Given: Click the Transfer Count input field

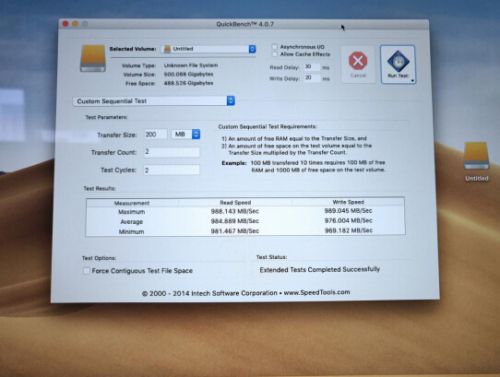Looking at the screenshot, I should pyautogui.click(x=172, y=152).
